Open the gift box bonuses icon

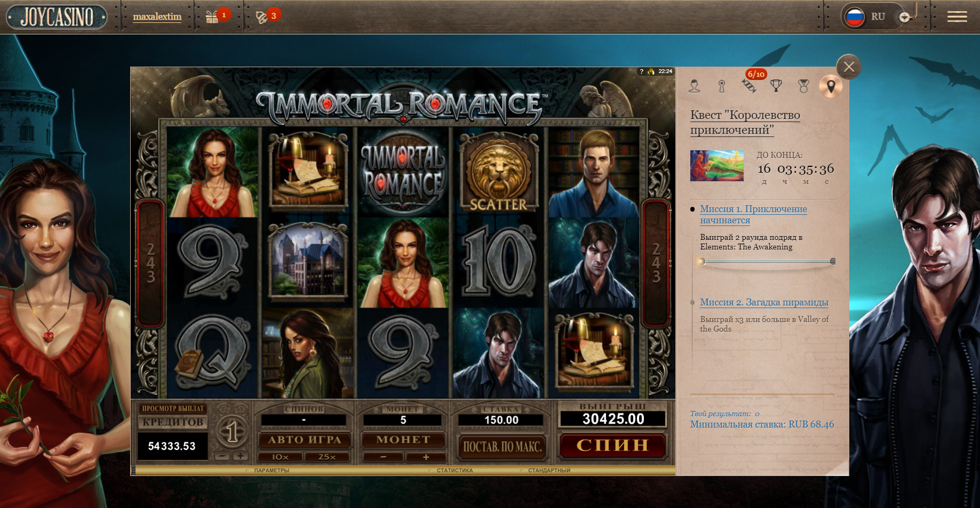(x=212, y=18)
